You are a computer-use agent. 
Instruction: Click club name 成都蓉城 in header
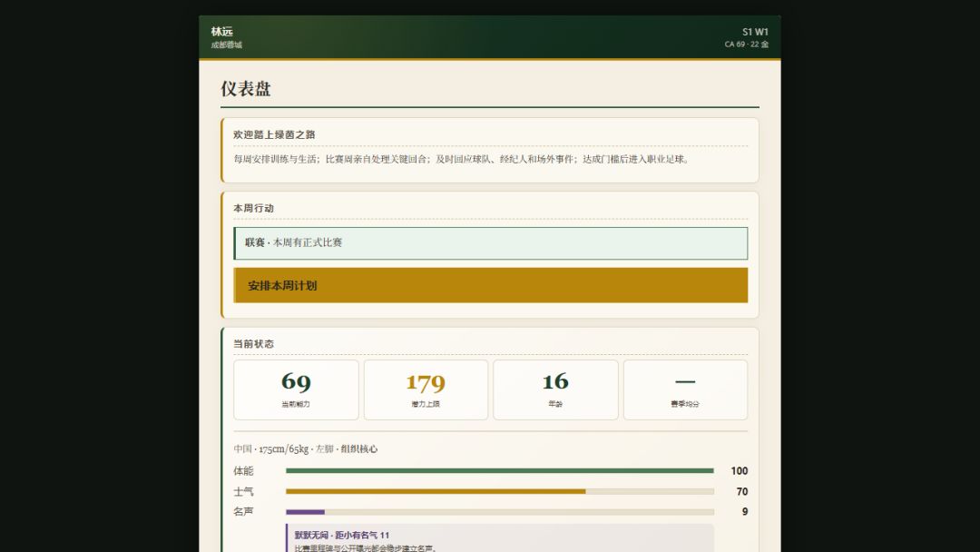(226, 45)
